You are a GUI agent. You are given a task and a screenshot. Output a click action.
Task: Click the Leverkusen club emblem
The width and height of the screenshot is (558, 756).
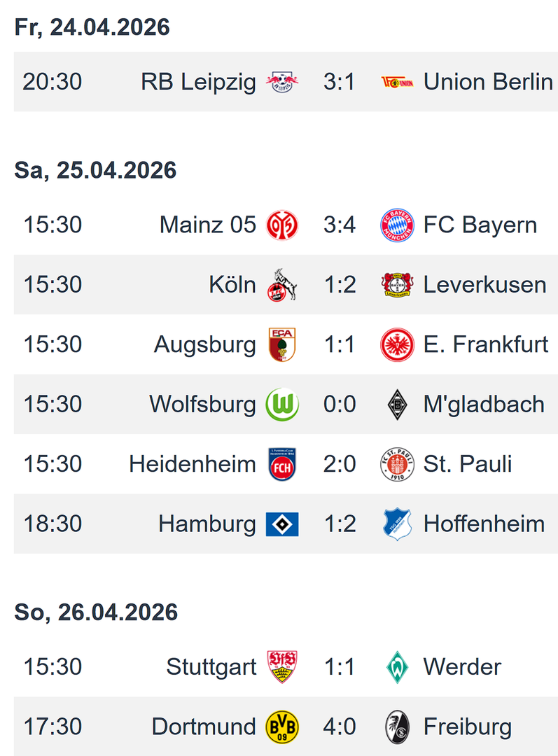click(397, 285)
